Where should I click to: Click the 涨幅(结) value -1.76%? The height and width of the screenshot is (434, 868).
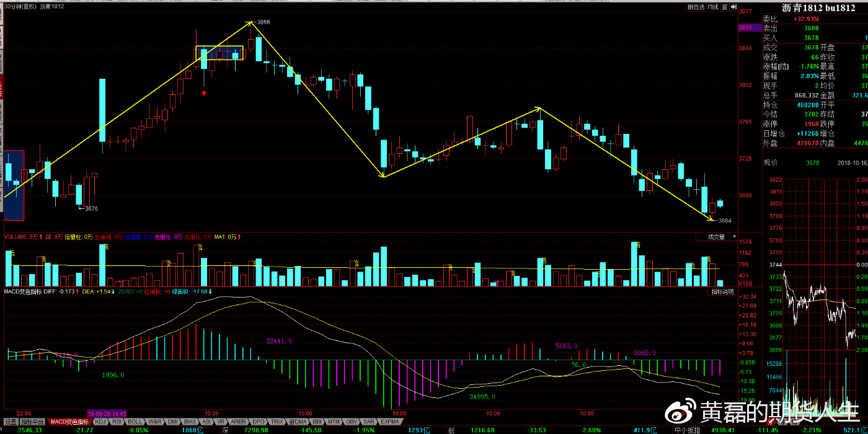pyautogui.click(x=808, y=66)
